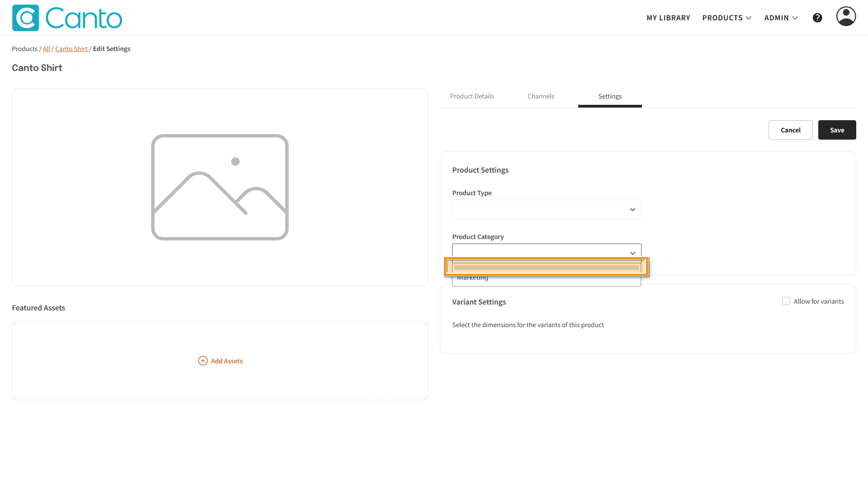The height and width of the screenshot is (488, 868).
Task: Expand the Admin menu
Action: coord(781,18)
